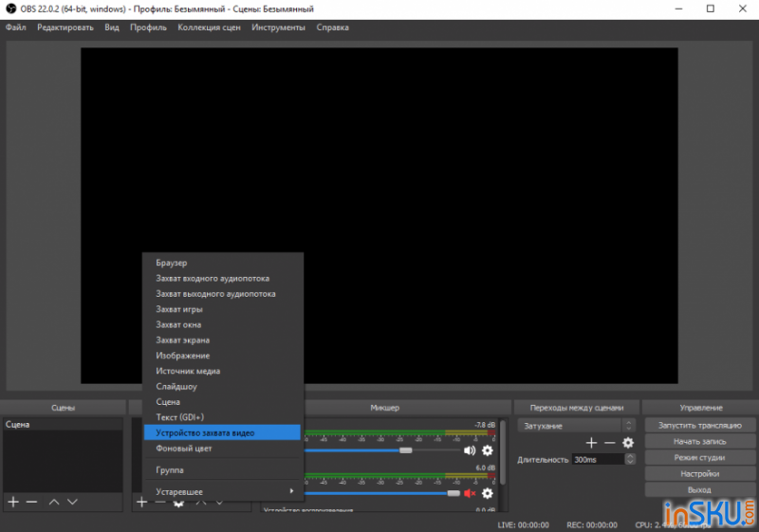Open settings gear of the second mixer channel
The width and height of the screenshot is (759, 532).
click(x=488, y=493)
